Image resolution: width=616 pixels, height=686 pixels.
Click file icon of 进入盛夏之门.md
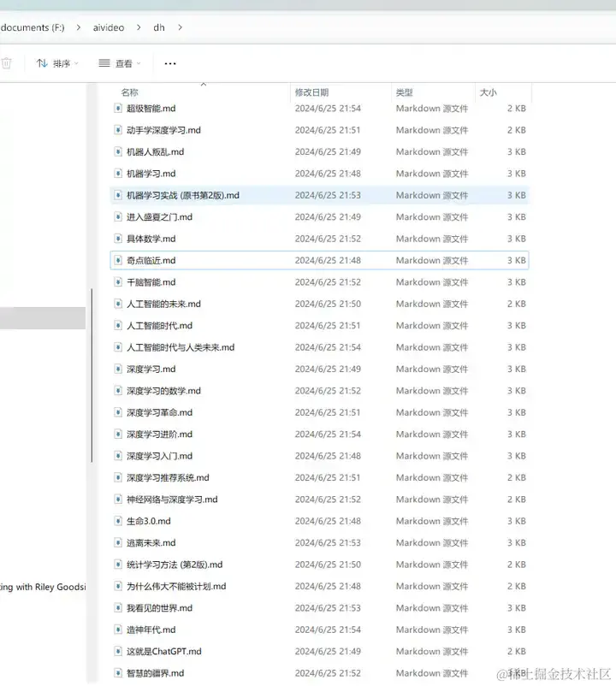coord(118,217)
